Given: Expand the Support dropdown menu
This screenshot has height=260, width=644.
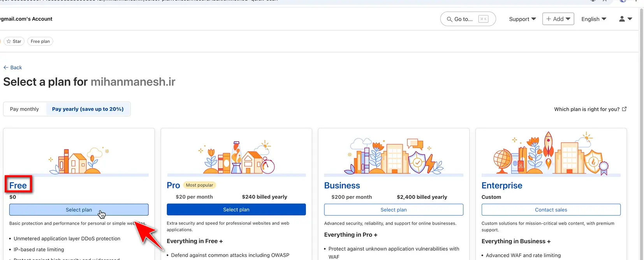Looking at the screenshot, I should [x=523, y=19].
